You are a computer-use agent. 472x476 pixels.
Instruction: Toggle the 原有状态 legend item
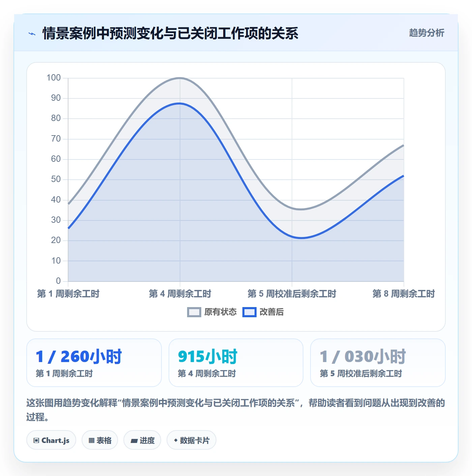(x=212, y=312)
